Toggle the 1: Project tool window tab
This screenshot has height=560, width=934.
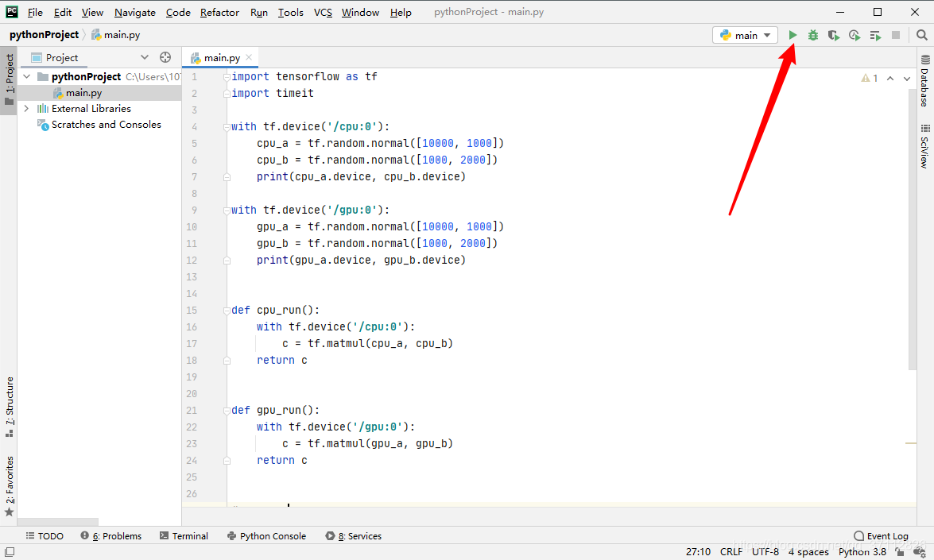point(9,79)
